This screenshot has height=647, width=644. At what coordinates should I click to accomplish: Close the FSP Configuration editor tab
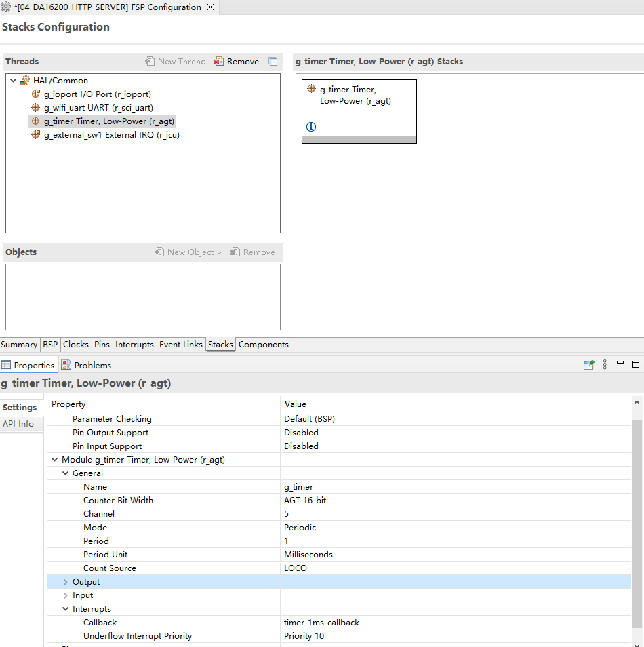(210, 7)
